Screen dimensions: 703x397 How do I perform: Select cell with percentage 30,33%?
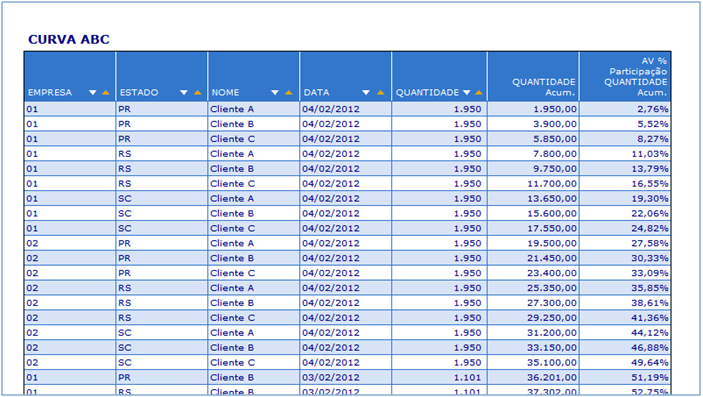[x=625, y=258]
